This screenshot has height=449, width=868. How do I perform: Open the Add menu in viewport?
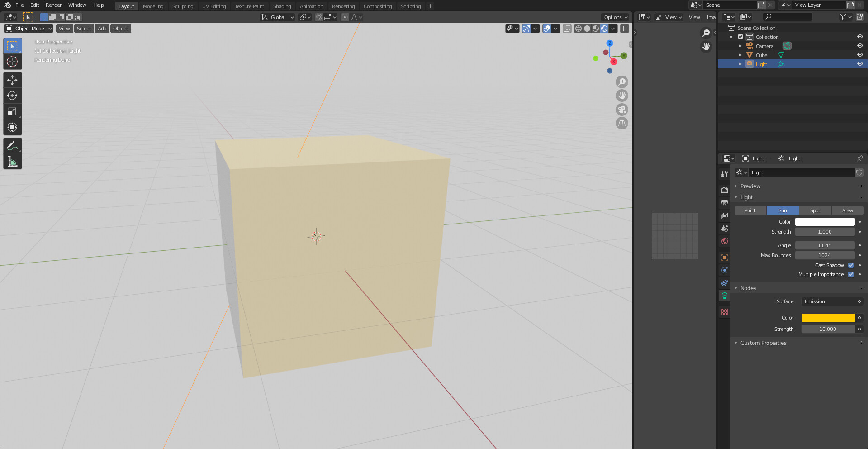point(102,29)
